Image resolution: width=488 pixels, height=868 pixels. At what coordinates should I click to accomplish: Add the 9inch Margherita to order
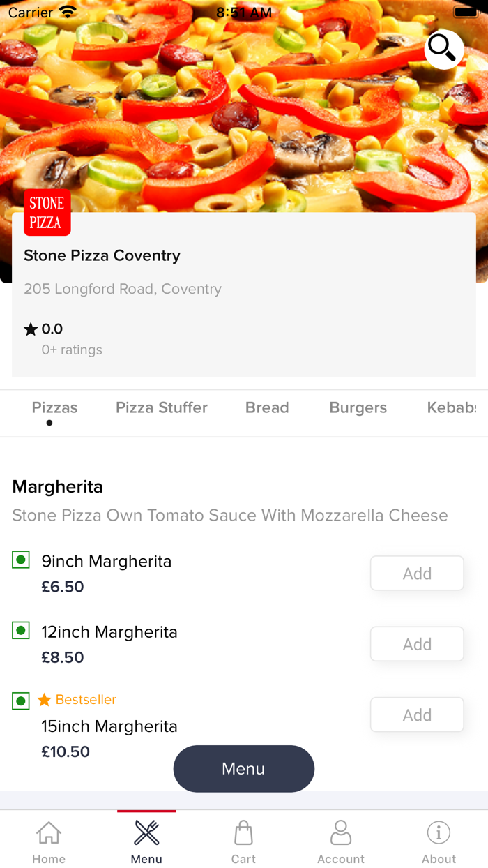pos(416,573)
